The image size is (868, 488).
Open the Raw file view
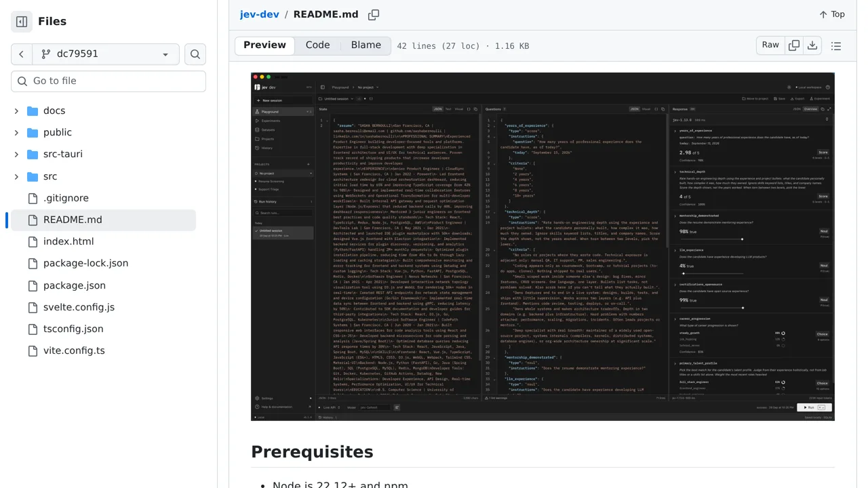770,45
